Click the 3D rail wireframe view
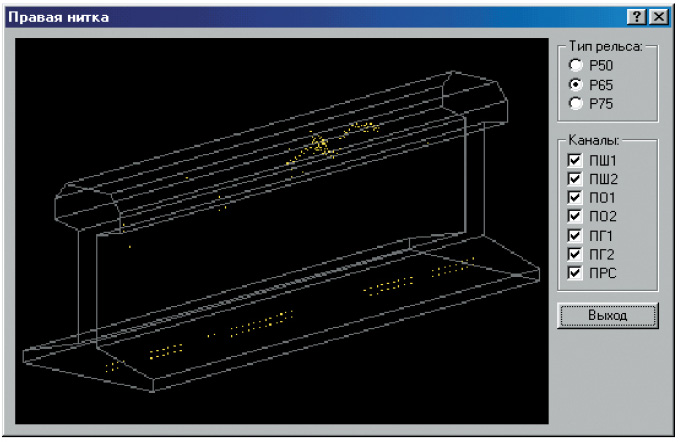The width and height of the screenshot is (680, 442). click(282, 231)
